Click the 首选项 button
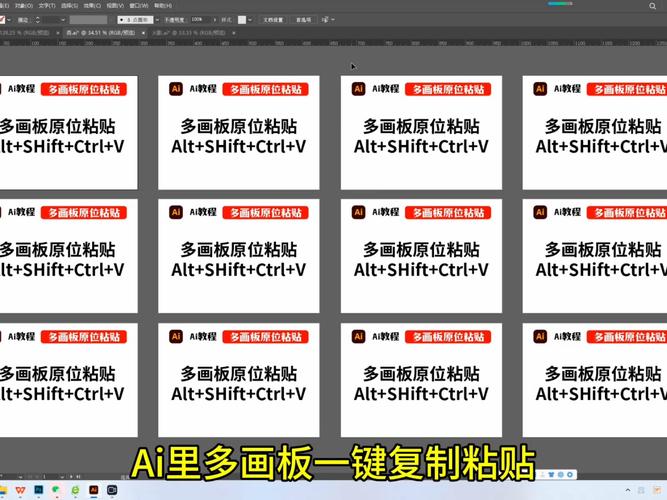667x500 pixels. [303, 20]
